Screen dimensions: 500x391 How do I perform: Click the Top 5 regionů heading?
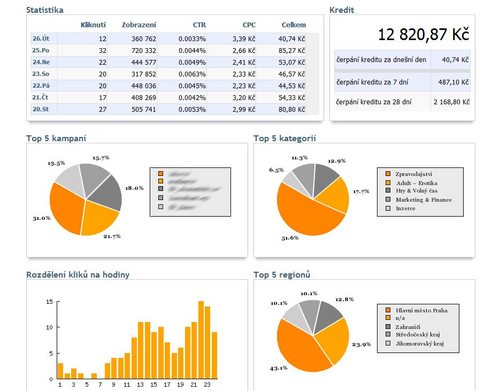click(282, 275)
